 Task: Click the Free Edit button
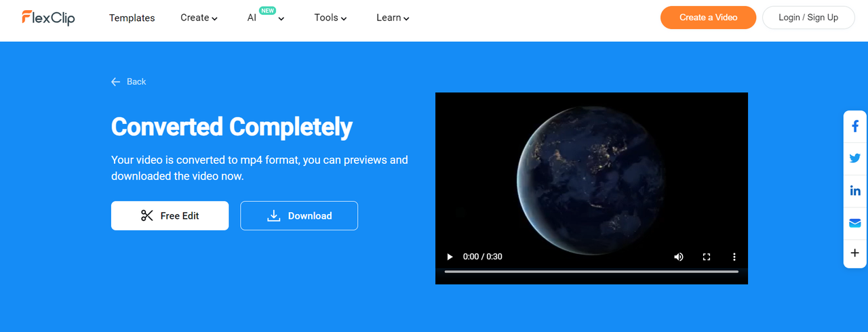170,215
